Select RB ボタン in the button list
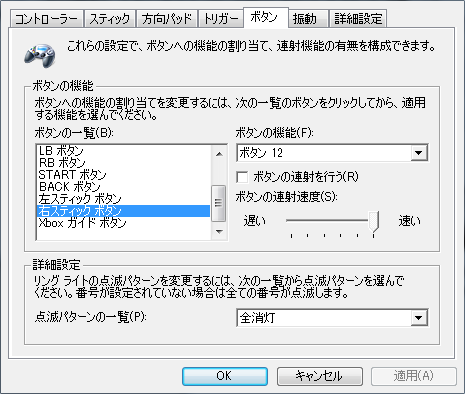The width and height of the screenshot is (465, 394). 123,163
